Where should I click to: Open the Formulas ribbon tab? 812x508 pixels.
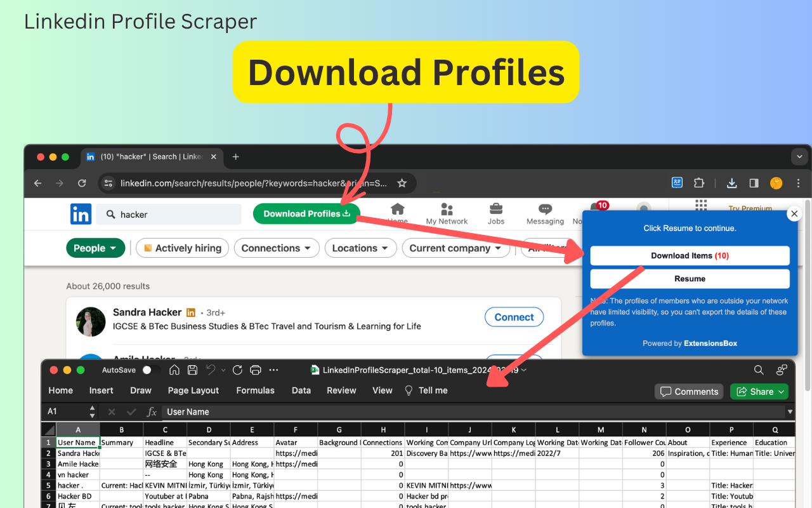click(x=255, y=391)
